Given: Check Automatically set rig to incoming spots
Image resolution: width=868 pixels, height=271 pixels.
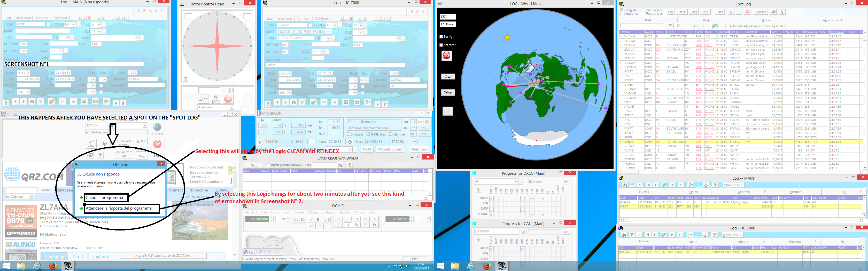Looking at the screenshot, I should coord(727,26).
